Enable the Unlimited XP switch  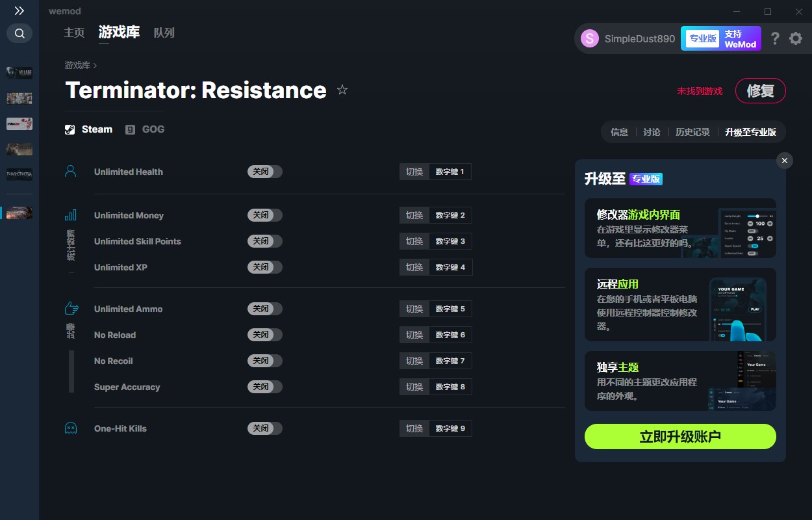click(x=265, y=267)
